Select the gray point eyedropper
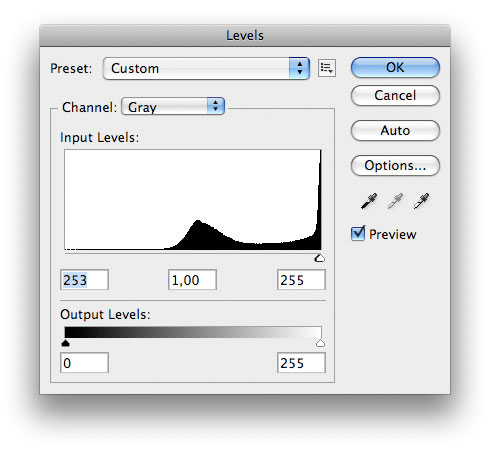The image size is (490, 449). tap(395, 201)
